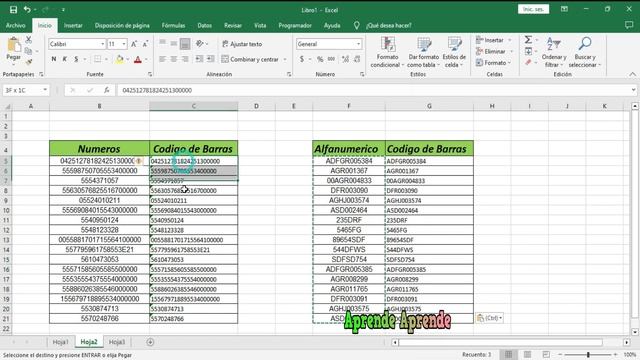Switch to Page Layout view in status bar

coord(527,355)
